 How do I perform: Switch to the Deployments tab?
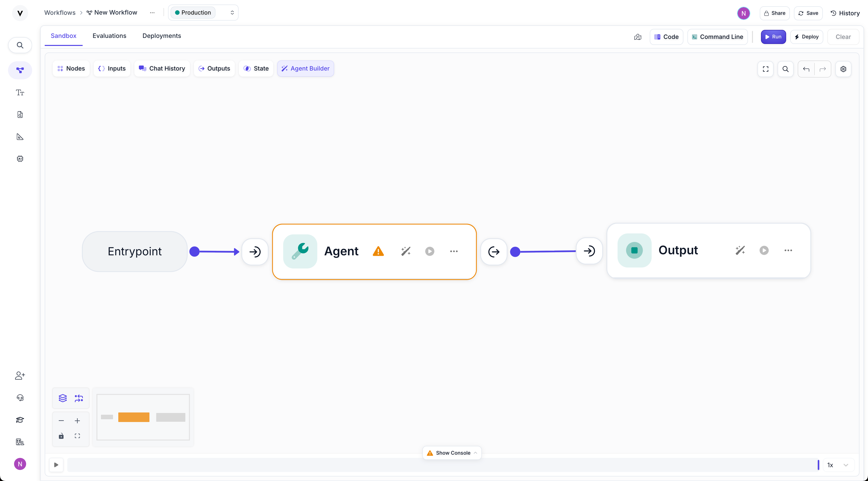161,36
